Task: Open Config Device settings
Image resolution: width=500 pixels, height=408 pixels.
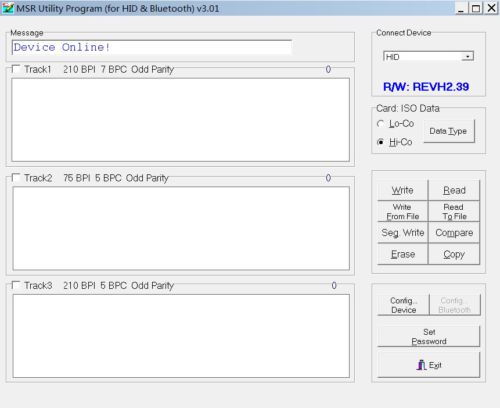Action: pos(403,305)
